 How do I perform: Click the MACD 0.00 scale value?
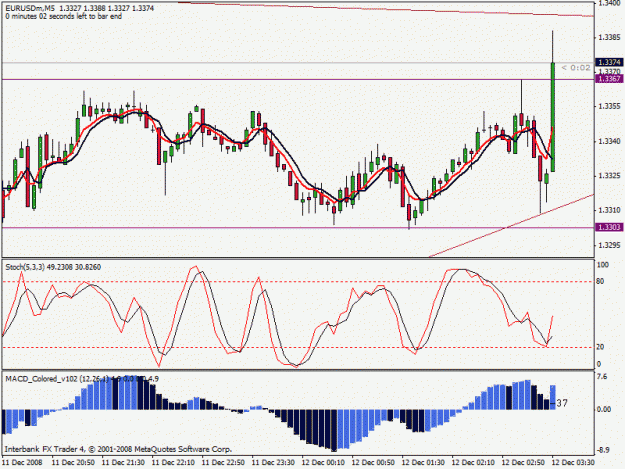click(604, 409)
